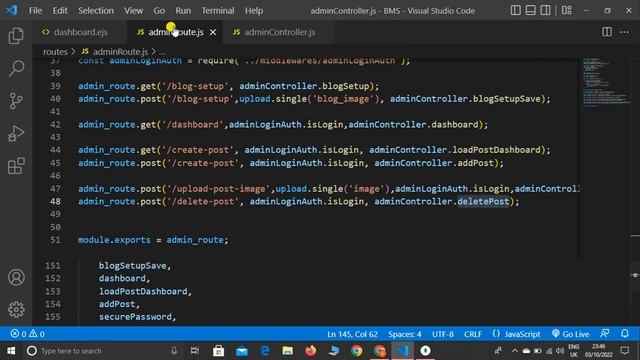Click loadPostDashboard on line 153
The height and width of the screenshot is (360, 640).
(x=143, y=291)
